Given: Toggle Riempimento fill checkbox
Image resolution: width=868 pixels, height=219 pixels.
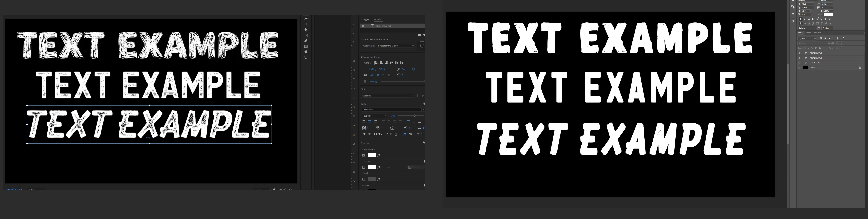Looking at the screenshot, I should click(364, 155).
